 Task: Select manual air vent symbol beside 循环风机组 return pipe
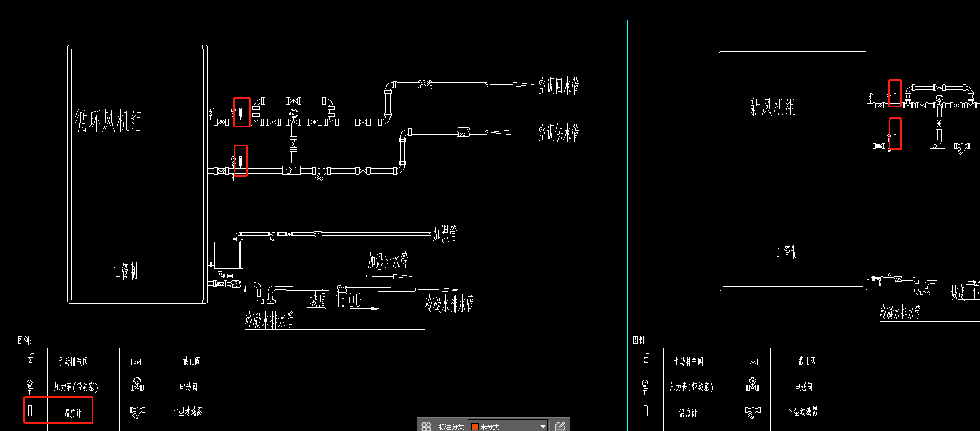[x=211, y=113]
